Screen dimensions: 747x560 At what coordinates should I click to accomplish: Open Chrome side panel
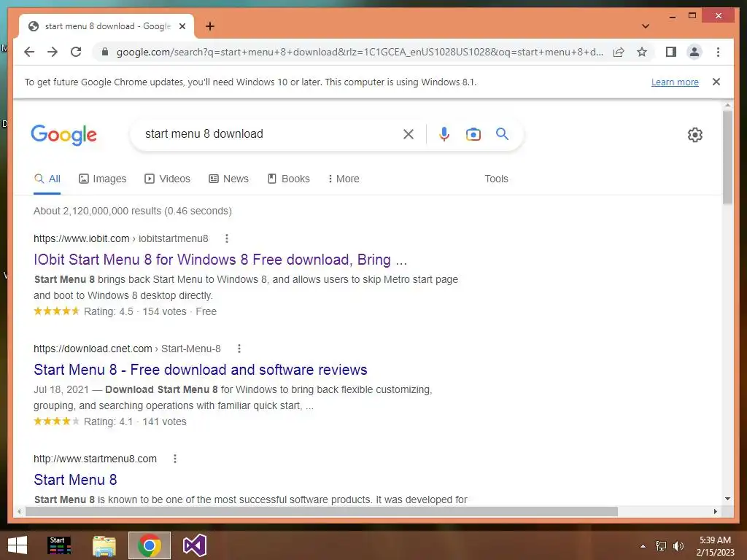coord(671,52)
